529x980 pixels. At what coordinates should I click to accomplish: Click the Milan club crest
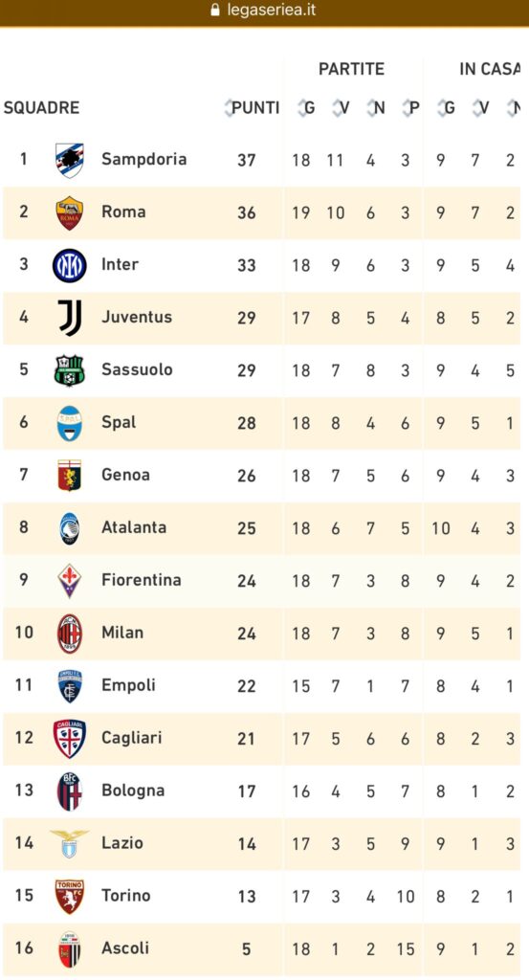pyautogui.click(x=69, y=634)
